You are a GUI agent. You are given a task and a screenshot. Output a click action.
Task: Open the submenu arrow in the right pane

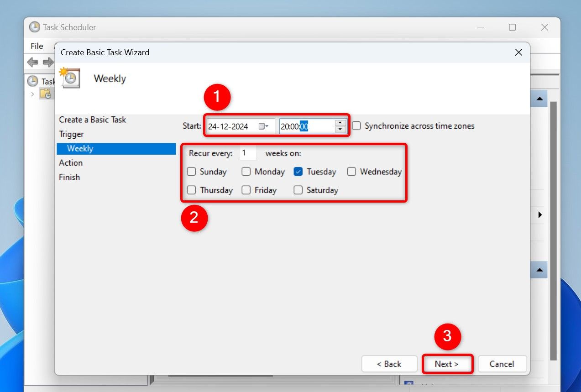coord(540,214)
